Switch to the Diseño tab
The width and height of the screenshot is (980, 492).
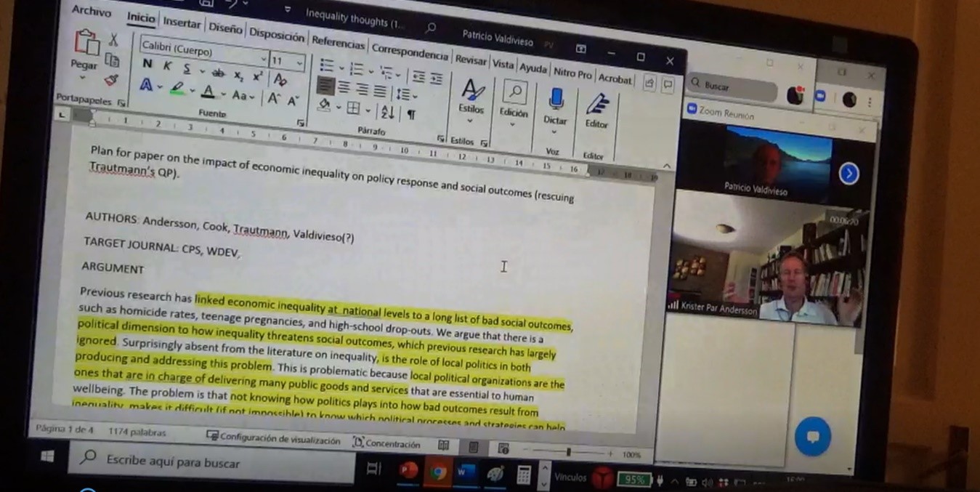point(225,28)
